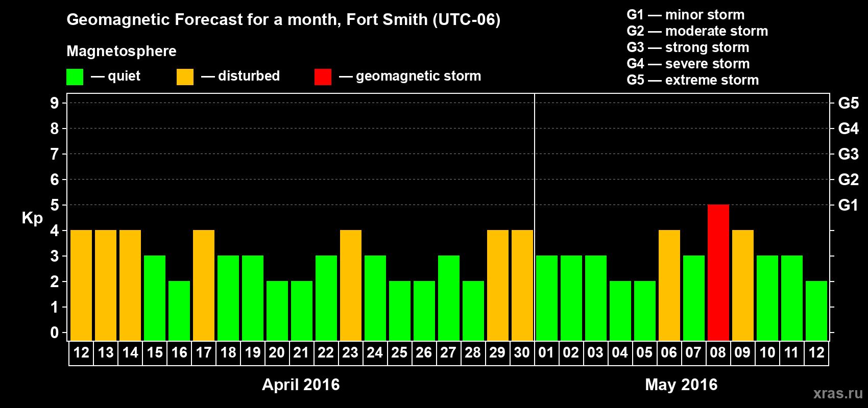868x408 pixels.
Task: Select the green bar for May 12
Action: 816,311
